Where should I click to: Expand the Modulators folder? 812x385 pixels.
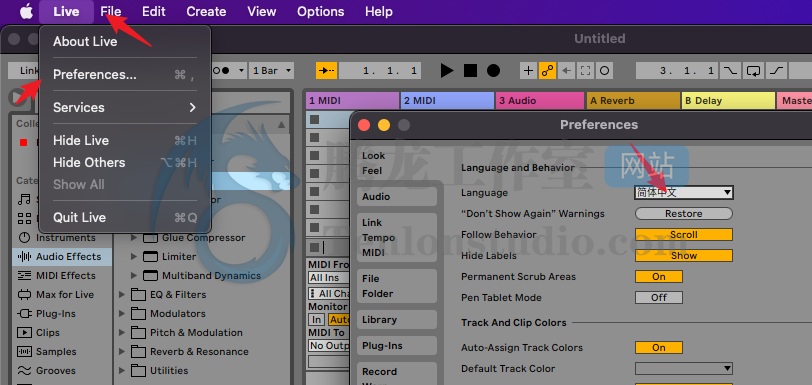(x=122, y=313)
